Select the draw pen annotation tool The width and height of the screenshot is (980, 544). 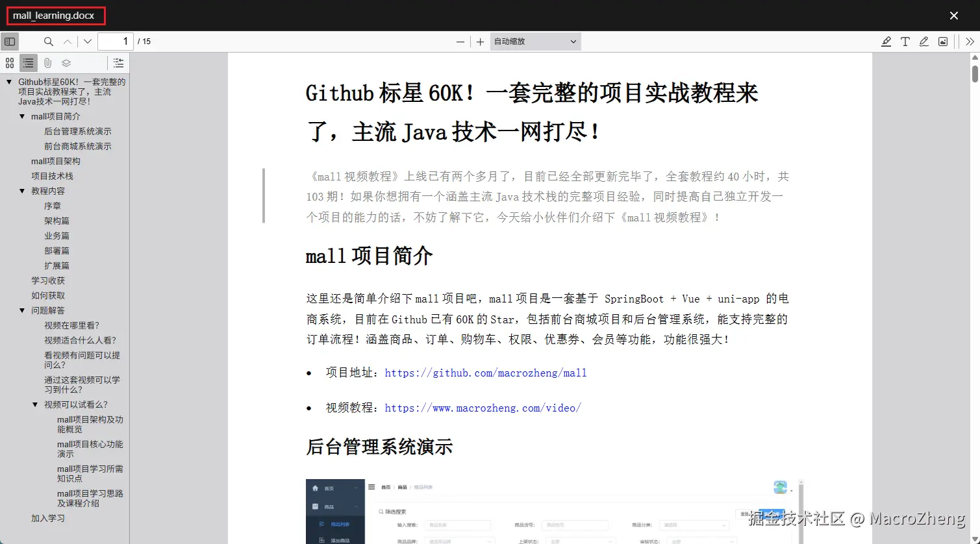(923, 42)
